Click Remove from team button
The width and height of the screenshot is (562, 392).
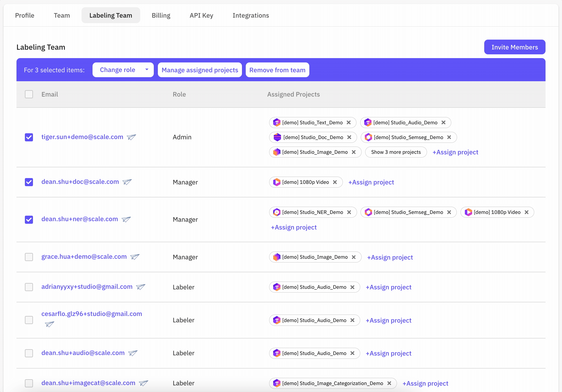[277, 70]
